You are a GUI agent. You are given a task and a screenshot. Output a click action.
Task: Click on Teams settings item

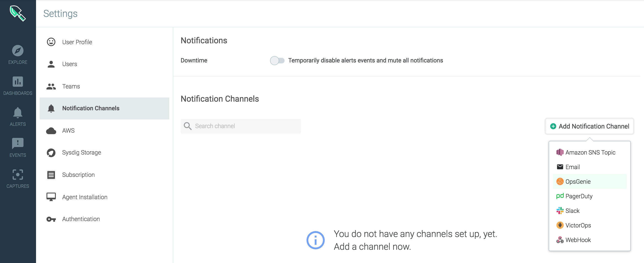click(71, 86)
